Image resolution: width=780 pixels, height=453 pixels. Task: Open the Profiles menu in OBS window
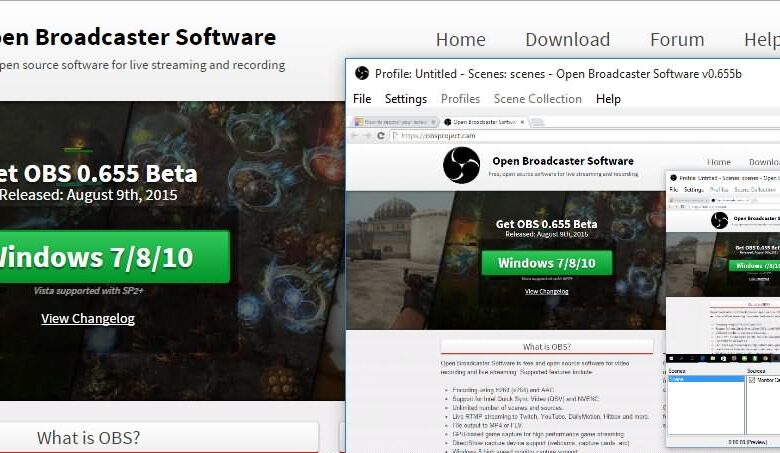[460, 99]
